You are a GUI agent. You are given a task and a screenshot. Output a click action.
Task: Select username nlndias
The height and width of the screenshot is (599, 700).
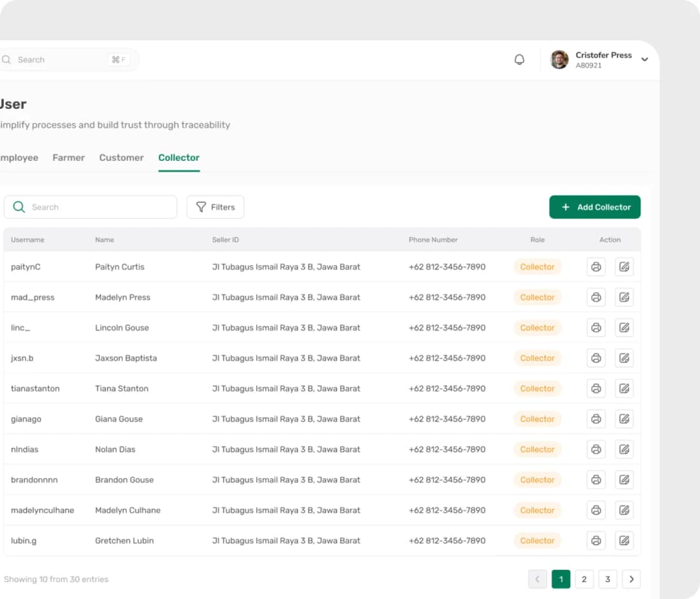(x=25, y=449)
